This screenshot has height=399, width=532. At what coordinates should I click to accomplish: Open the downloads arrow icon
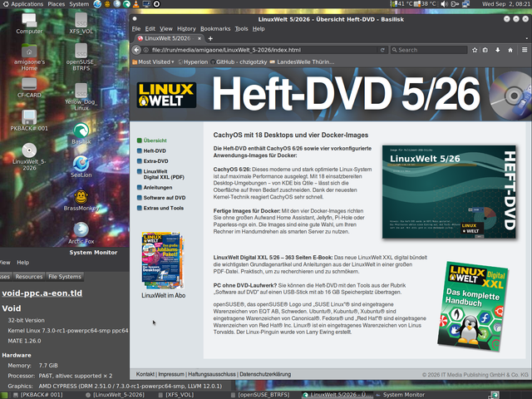(x=498, y=50)
